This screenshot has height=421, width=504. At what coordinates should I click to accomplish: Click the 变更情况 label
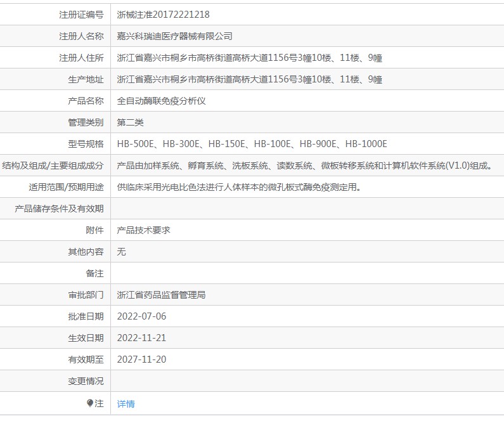[x=86, y=381]
